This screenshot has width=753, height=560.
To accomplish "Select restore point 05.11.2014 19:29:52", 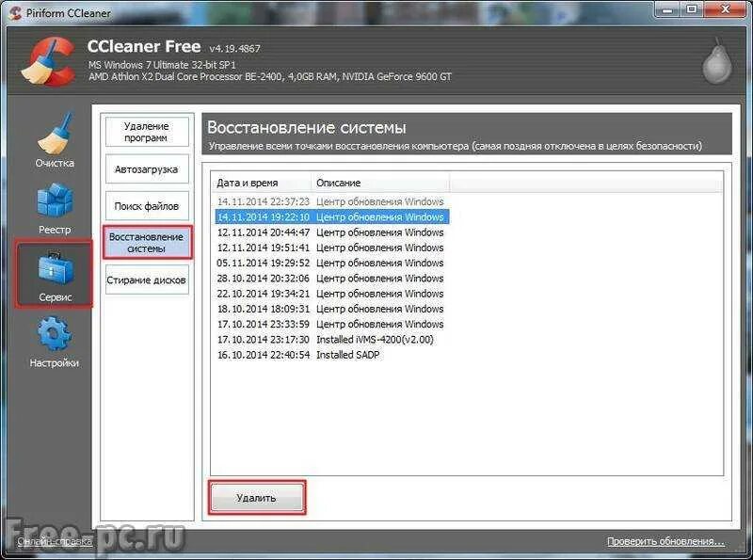I will tap(332, 264).
